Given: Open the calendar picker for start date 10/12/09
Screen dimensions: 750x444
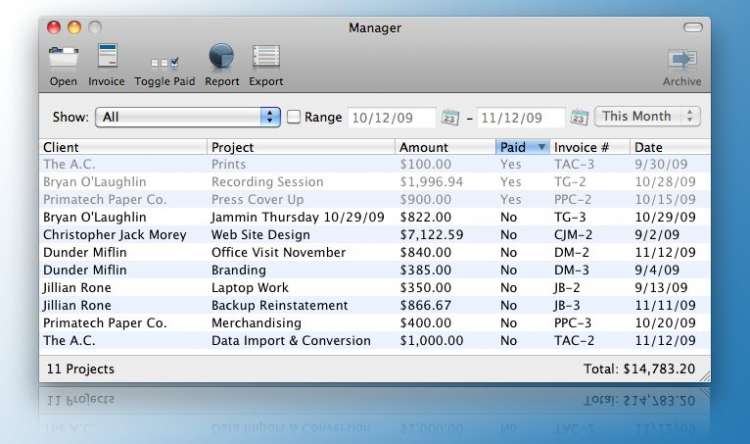Looking at the screenshot, I should tap(450, 117).
